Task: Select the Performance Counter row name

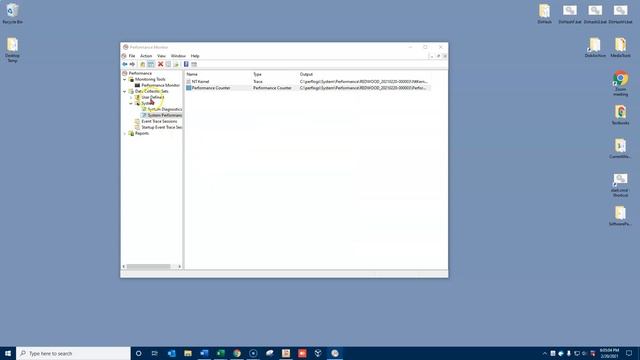Action: (211, 88)
